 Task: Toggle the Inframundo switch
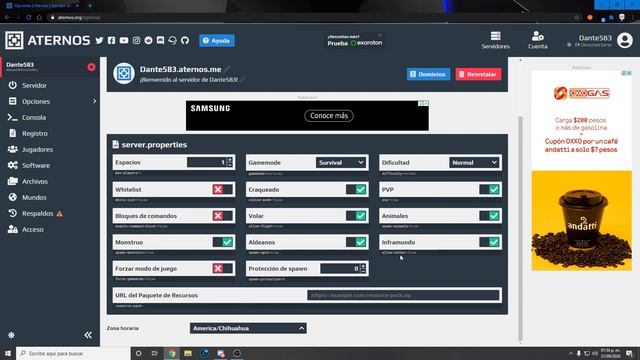click(489, 242)
